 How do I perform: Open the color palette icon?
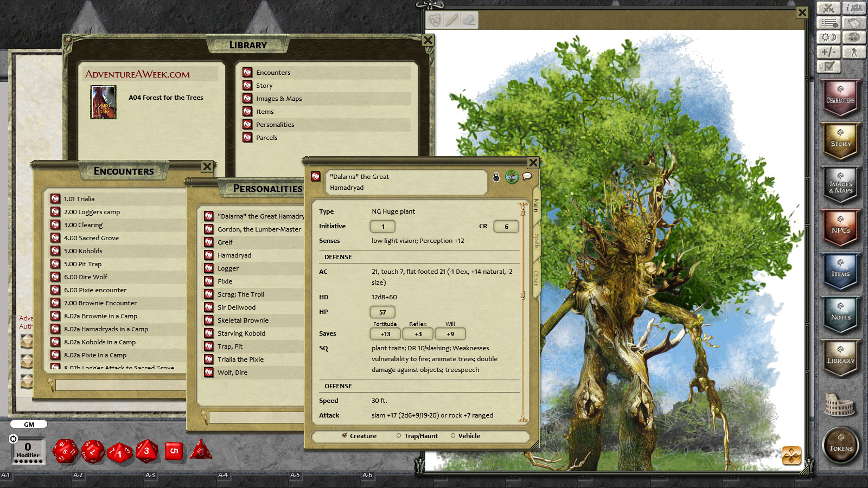[x=855, y=37]
